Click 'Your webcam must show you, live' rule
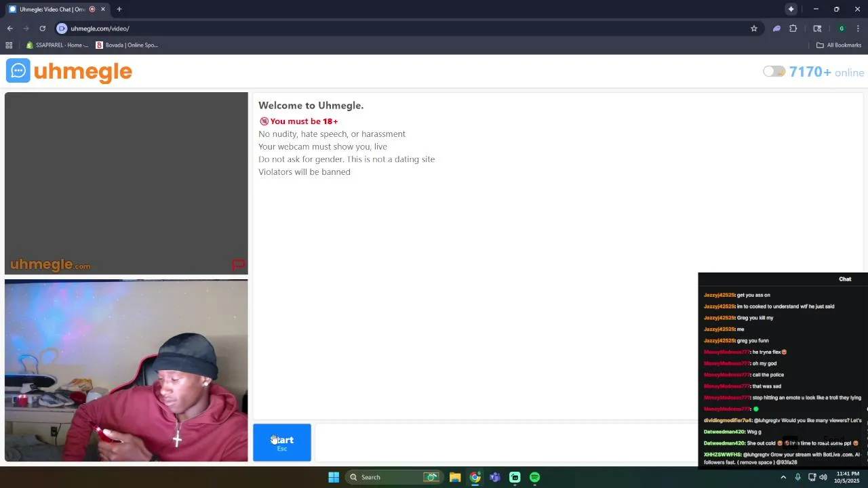This screenshot has width=868, height=488. click(x=323, y=146)
